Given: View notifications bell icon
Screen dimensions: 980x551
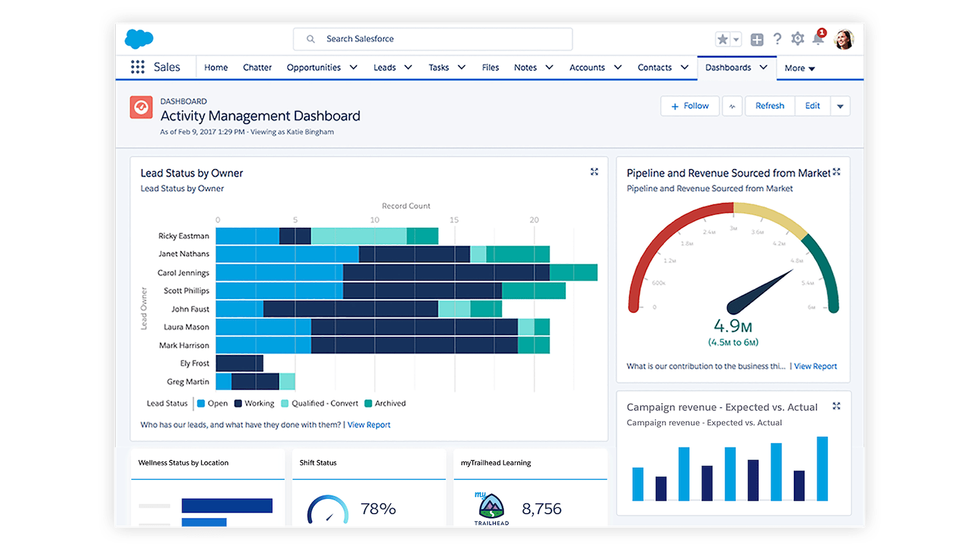Looking at the screenshot, I should pos(817,39).
